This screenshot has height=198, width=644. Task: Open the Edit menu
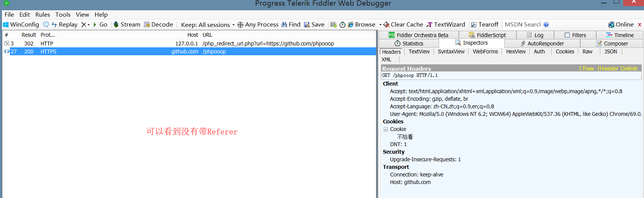click(25, 14)
